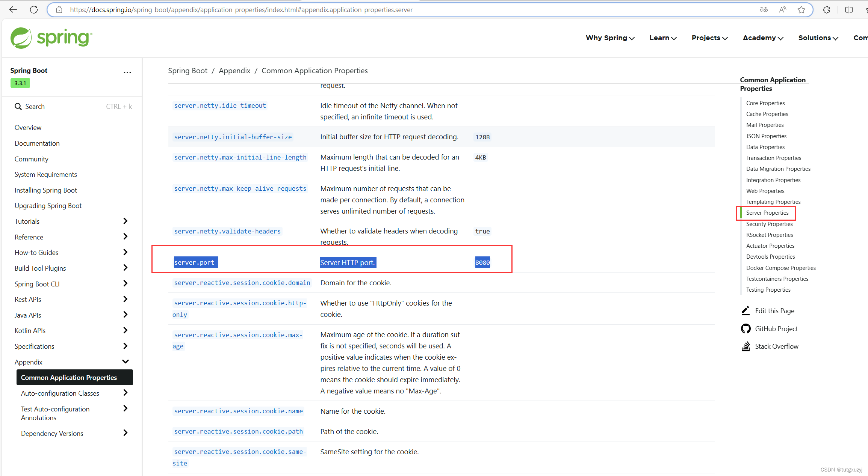The image size is (868, 476).
Task: Click the GitHub Project icon
Action: coord(746,328)
